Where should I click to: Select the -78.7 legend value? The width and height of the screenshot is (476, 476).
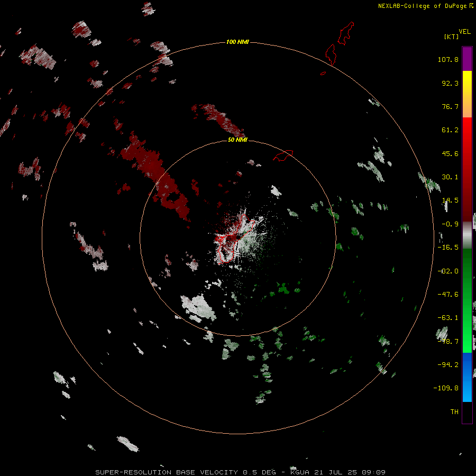[448, 342]
